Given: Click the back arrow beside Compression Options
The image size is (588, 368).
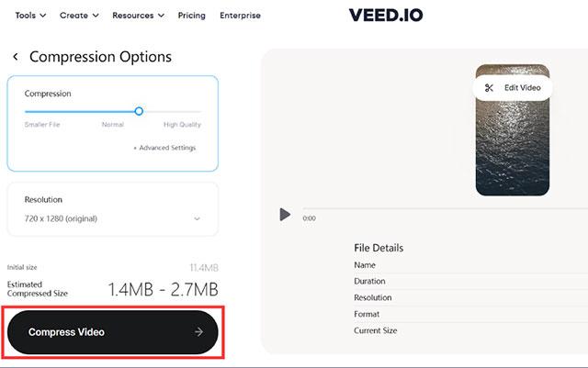Looking at the screenshot, I should point(15,57).
